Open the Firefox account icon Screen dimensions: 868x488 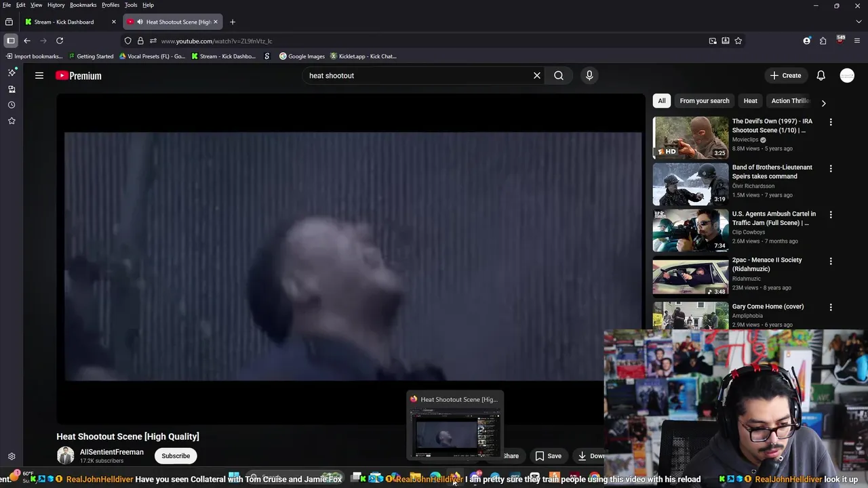807,41
